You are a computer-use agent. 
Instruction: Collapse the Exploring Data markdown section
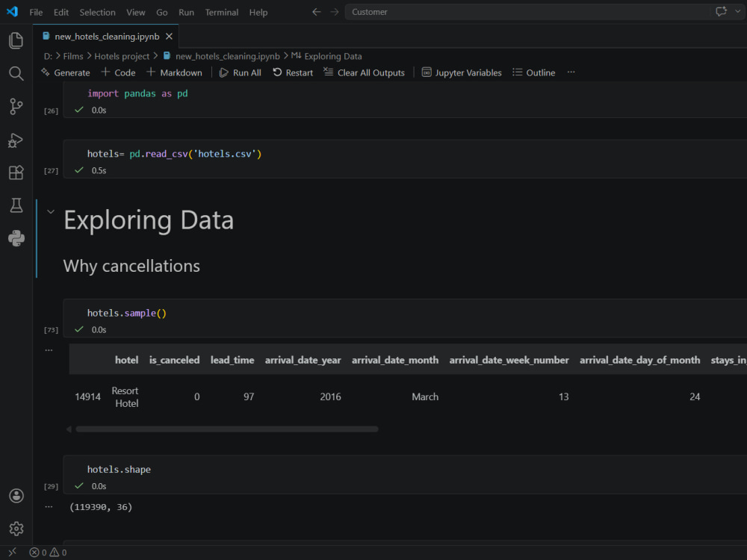click(x=51, y=211)
